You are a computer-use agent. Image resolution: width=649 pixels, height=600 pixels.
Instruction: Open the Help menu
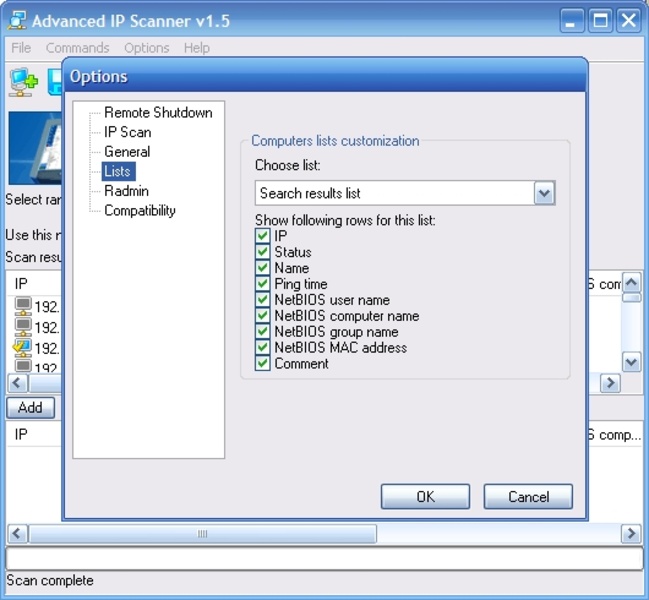pos(197,48)
